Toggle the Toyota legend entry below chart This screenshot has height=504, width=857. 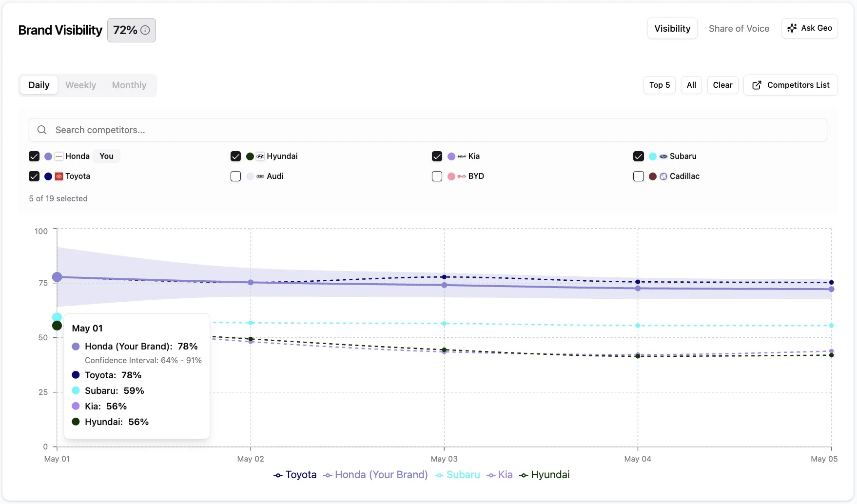(295, 475)
